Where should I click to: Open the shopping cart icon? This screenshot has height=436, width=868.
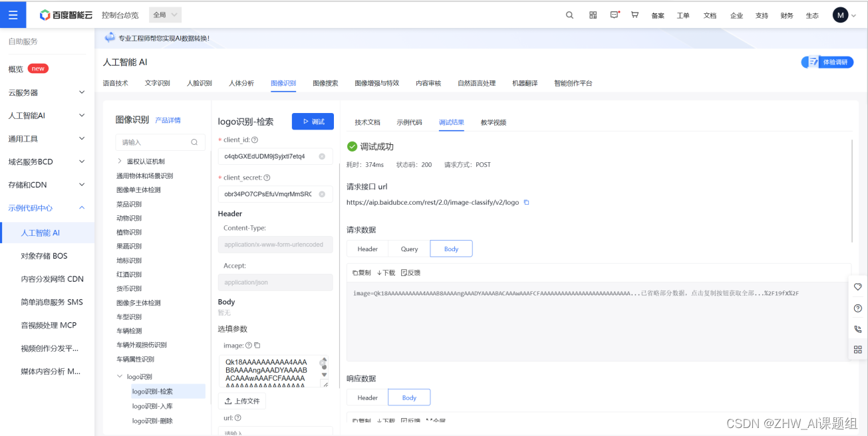pos(635,15)
